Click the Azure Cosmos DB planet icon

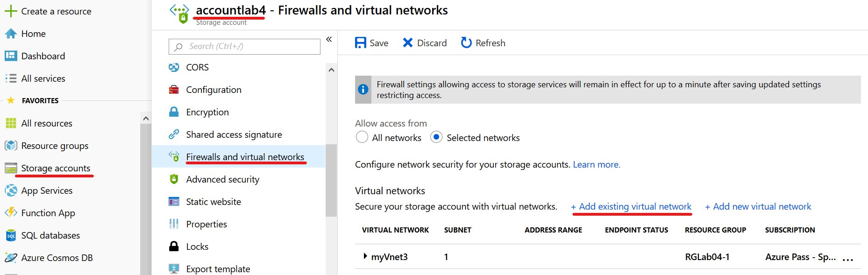pos(11,258)
